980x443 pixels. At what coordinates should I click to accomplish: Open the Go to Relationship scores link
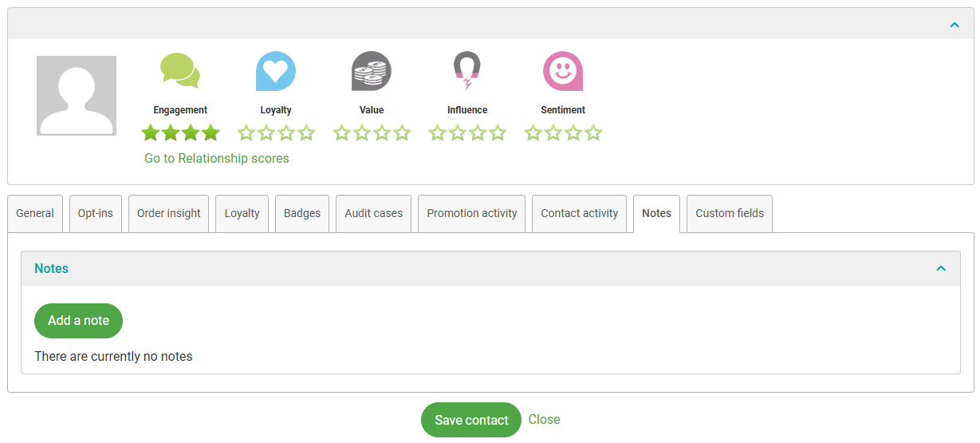tap(217, 159)
